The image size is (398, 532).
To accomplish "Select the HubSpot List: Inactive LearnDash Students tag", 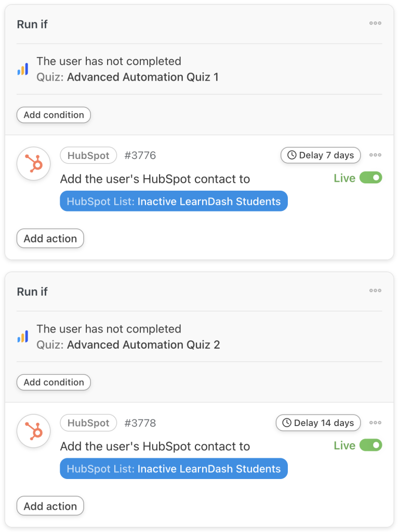I will (174, 201).
